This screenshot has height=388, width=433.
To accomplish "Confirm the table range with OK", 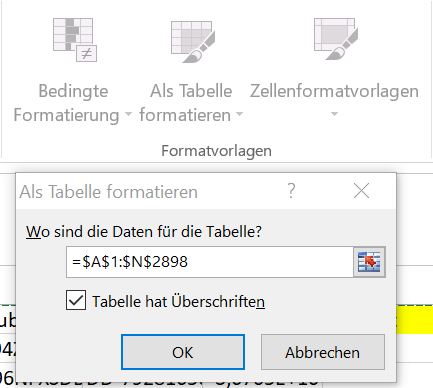I will [x=183, y=352].
